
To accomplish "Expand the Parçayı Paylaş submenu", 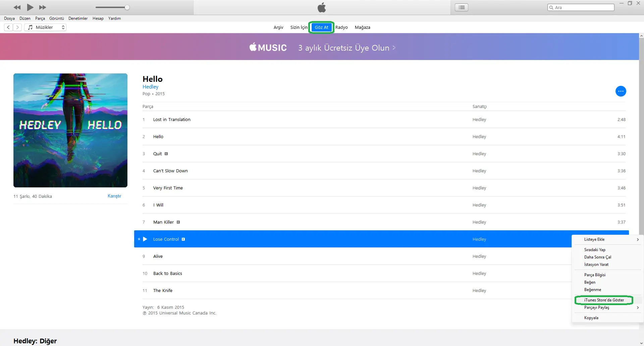I will (x=607, y=307).
